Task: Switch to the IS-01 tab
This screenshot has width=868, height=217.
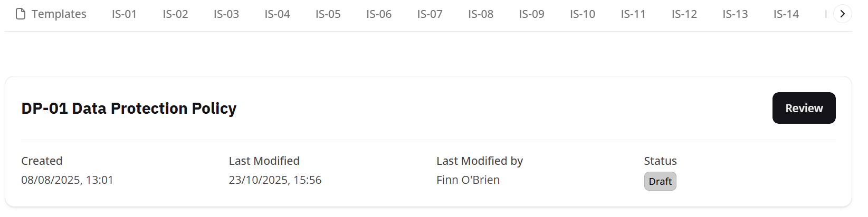Action: [124, 14]
